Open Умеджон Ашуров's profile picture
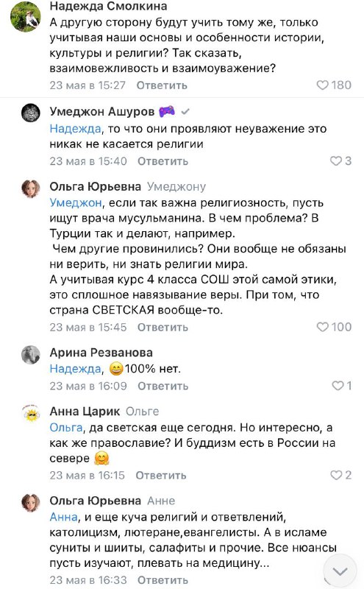364x589 pixels. pos(30,113)
